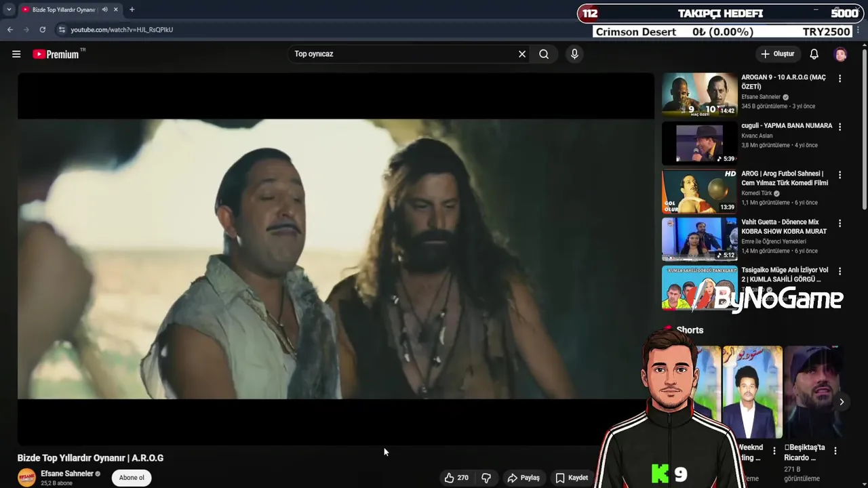
Task: Subscribe using Abone ol button
Action: (132, 478)
